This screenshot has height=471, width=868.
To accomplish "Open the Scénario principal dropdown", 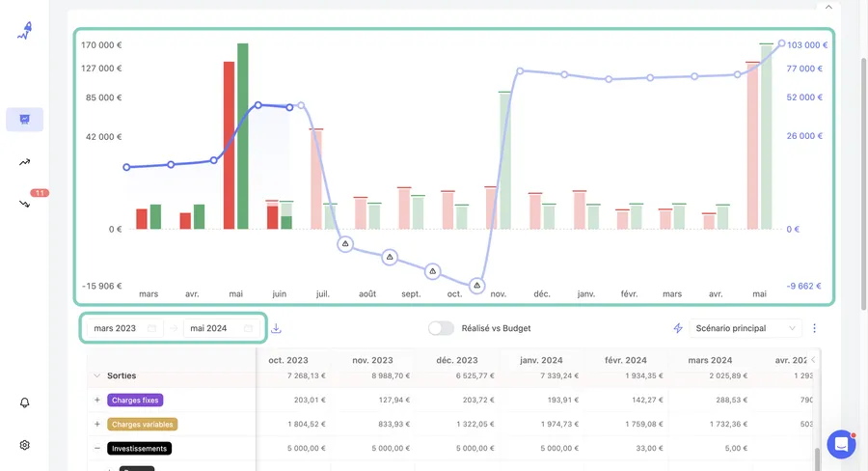I will pos(746,328).
